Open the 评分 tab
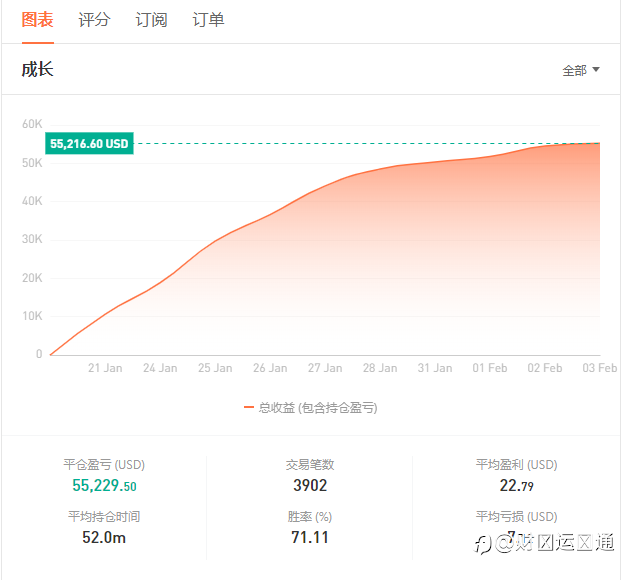The height and width of the screenshot is (580, 621). (94, 20)
